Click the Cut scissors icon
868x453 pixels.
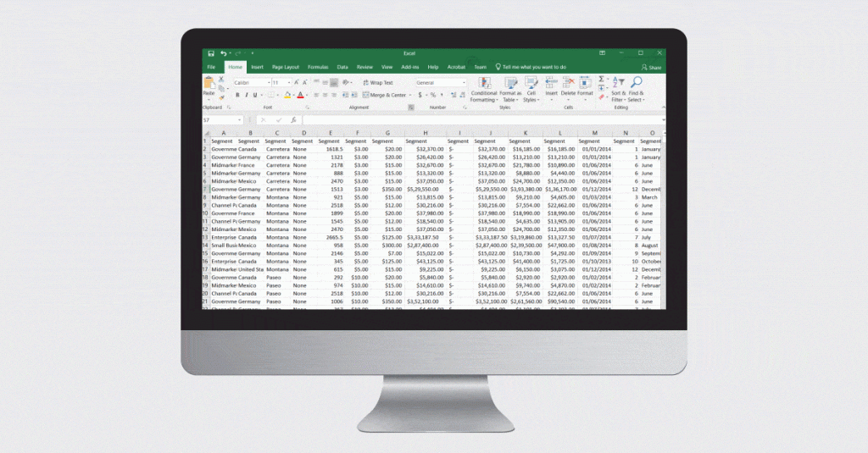click(x=222, y=79)
